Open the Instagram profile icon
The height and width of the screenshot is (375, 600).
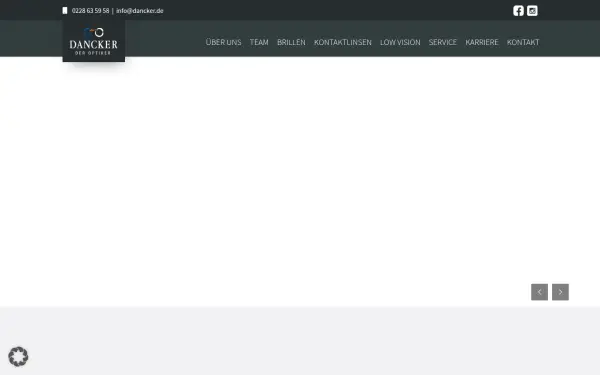[x=532, y=11]
